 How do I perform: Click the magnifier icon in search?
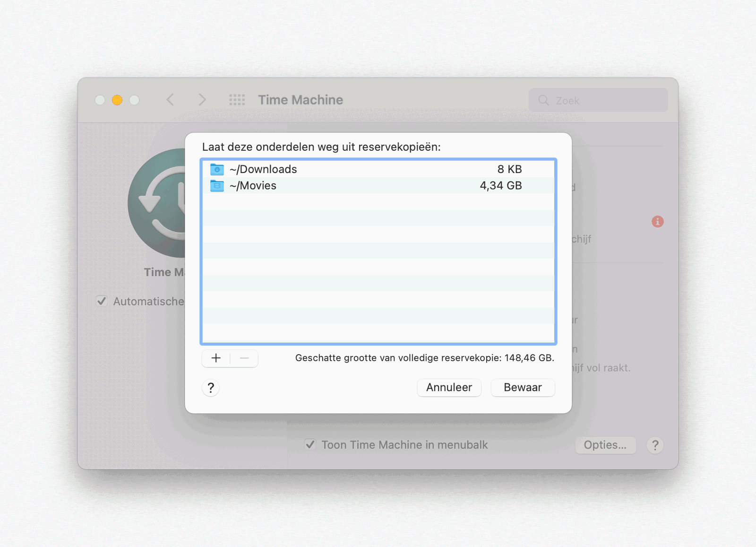543,100
